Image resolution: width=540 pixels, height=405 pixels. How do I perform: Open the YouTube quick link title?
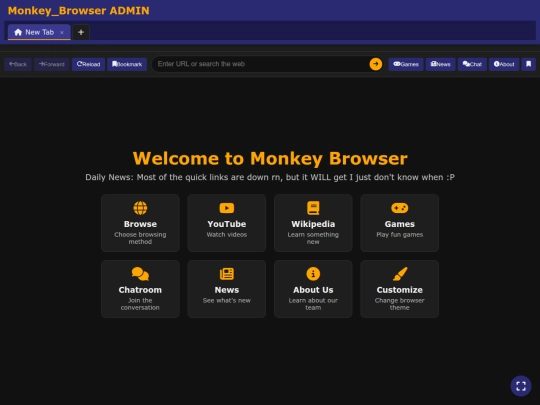click(227, 224)
